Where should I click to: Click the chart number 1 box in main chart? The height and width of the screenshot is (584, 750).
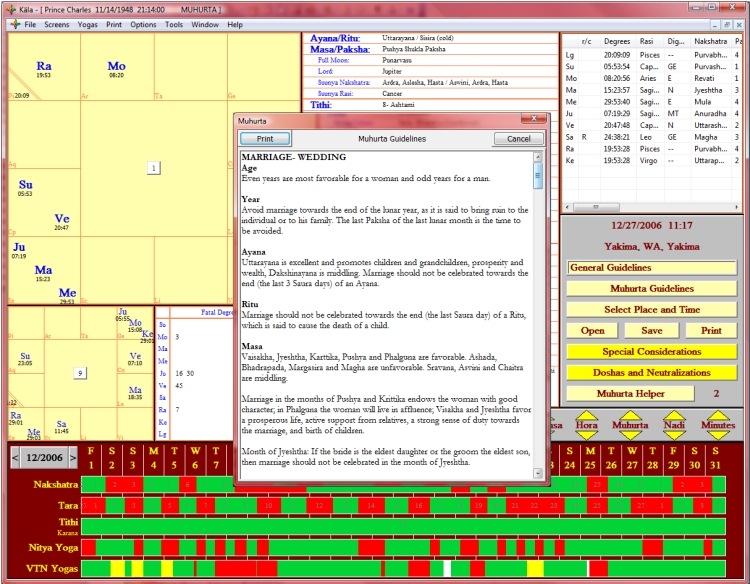pos(154,168)
